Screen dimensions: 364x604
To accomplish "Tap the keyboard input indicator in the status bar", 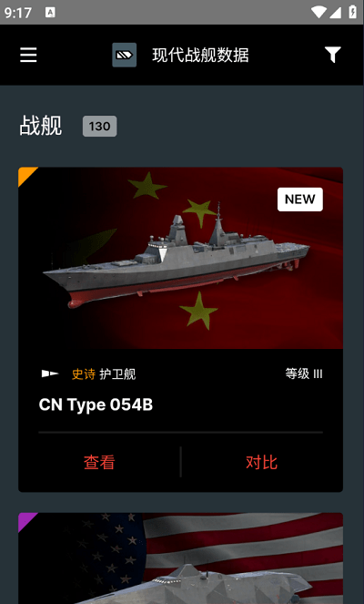I will [x=50, y=13].
